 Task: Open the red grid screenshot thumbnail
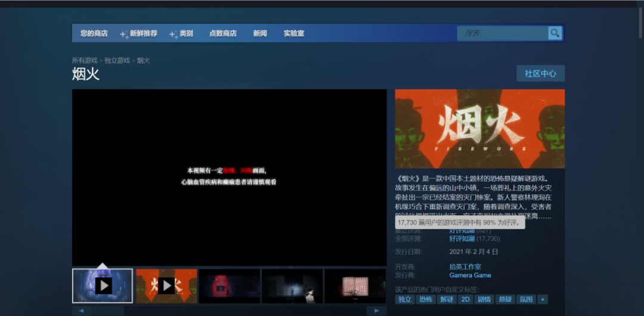pos(355,286)
